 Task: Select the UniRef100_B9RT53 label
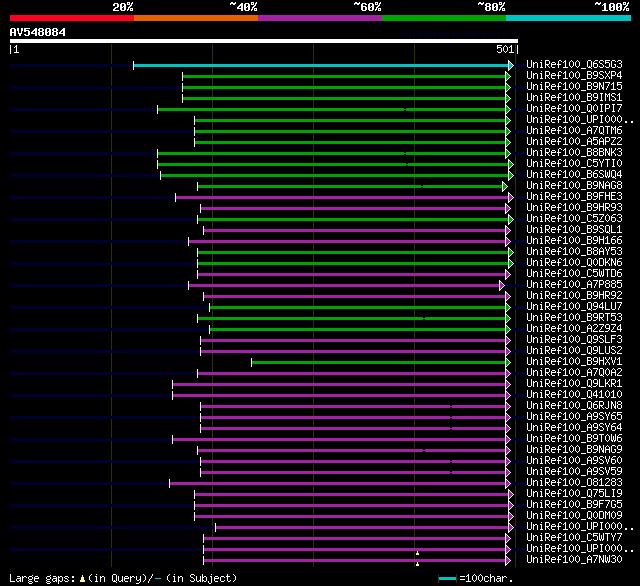pyautogui.click(x=574, y=318)
